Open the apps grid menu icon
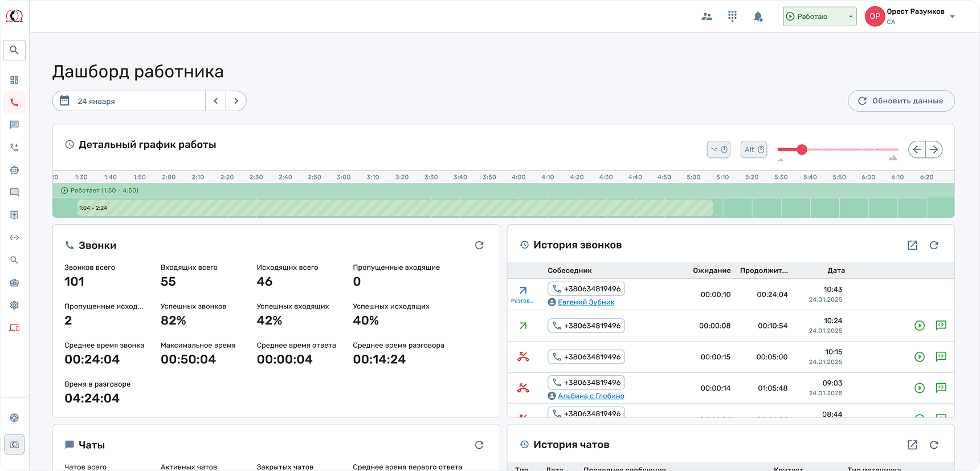Screen dimensions: 980x471 pos(732,17)
